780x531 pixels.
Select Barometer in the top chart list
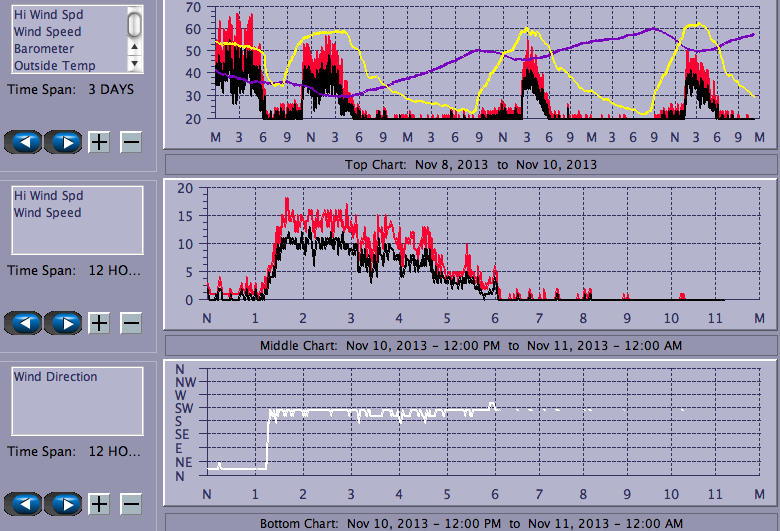(x=43, y=49)
